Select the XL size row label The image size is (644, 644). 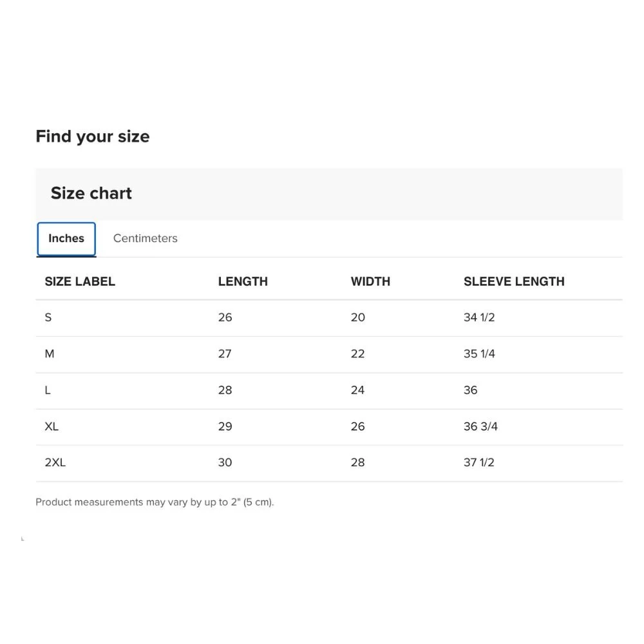click(x=52, y=426)
